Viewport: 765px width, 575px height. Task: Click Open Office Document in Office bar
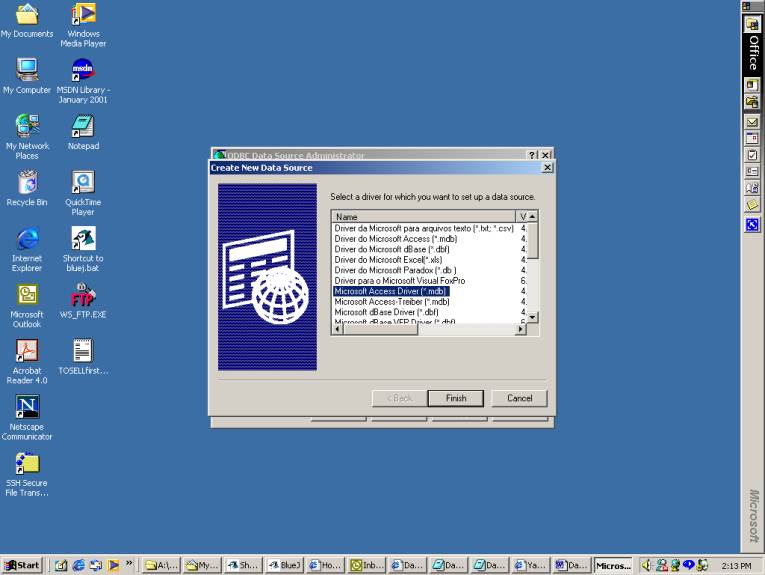(752, 102)
